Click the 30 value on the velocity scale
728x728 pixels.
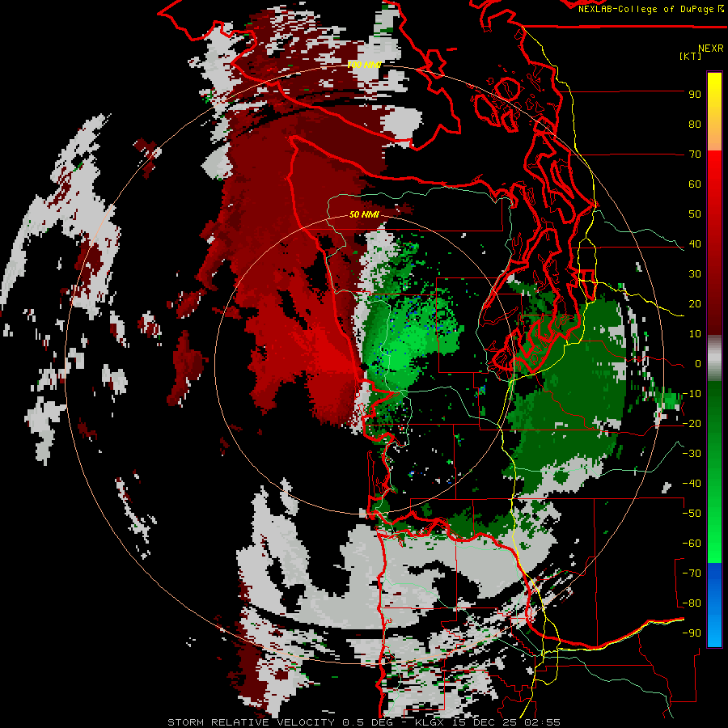pyautogui.click(x=695, y=274)
